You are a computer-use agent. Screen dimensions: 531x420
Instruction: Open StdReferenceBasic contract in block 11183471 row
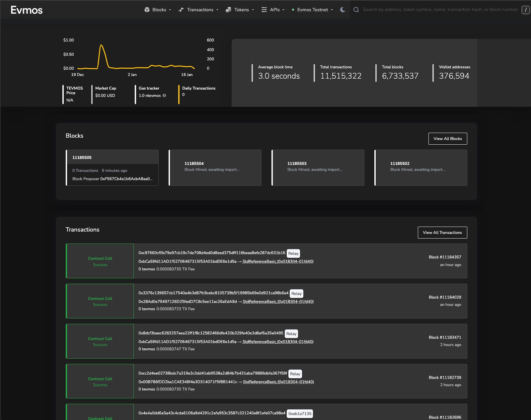(278, 342)
